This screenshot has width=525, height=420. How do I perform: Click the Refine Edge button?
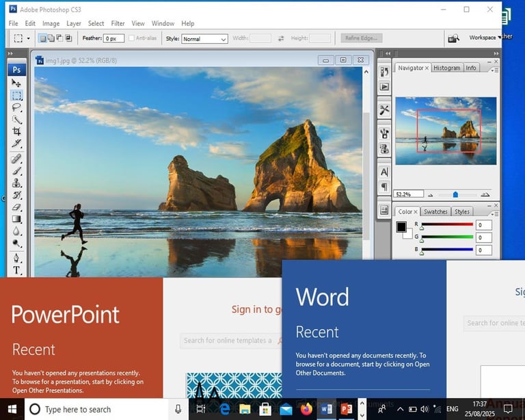pos(361,38)
